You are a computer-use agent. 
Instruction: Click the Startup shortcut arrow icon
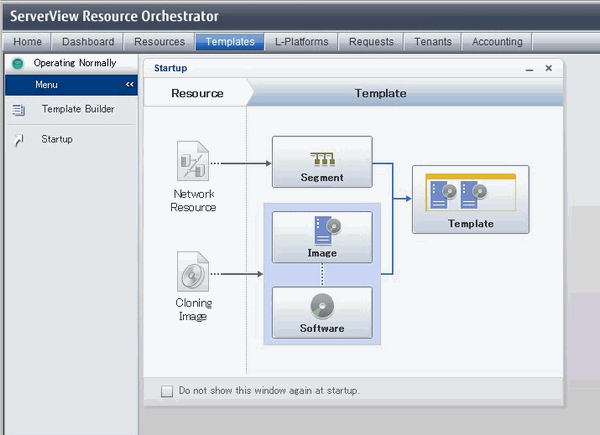[18, 140]
